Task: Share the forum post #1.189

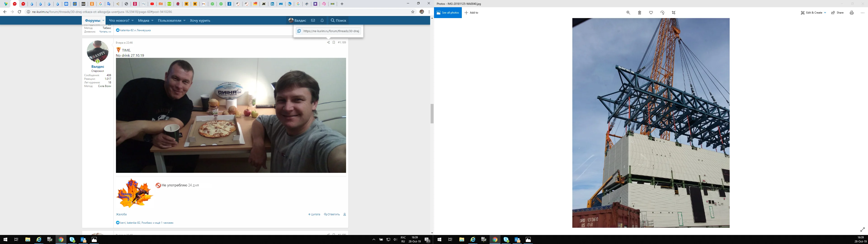Action: coord(328,42)
